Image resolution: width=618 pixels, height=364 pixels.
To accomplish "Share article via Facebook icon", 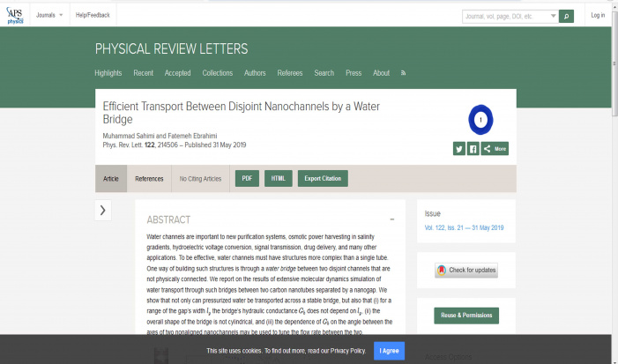I will 473,149.
